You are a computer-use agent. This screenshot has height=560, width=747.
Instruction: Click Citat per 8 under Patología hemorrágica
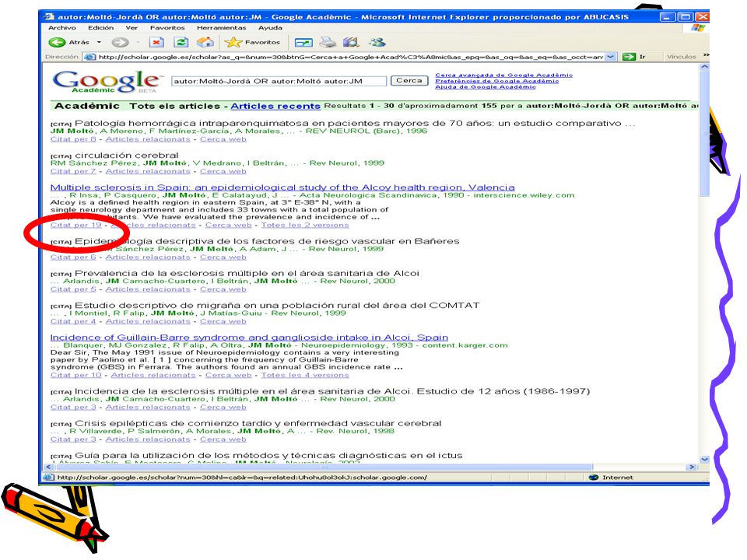73,139
